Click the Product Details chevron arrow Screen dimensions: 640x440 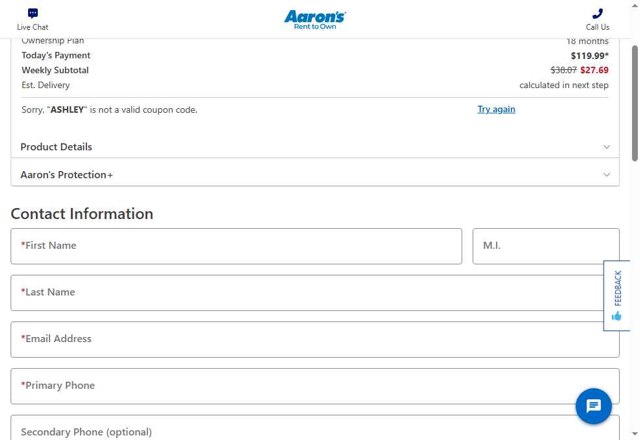[x=607, y=147]
